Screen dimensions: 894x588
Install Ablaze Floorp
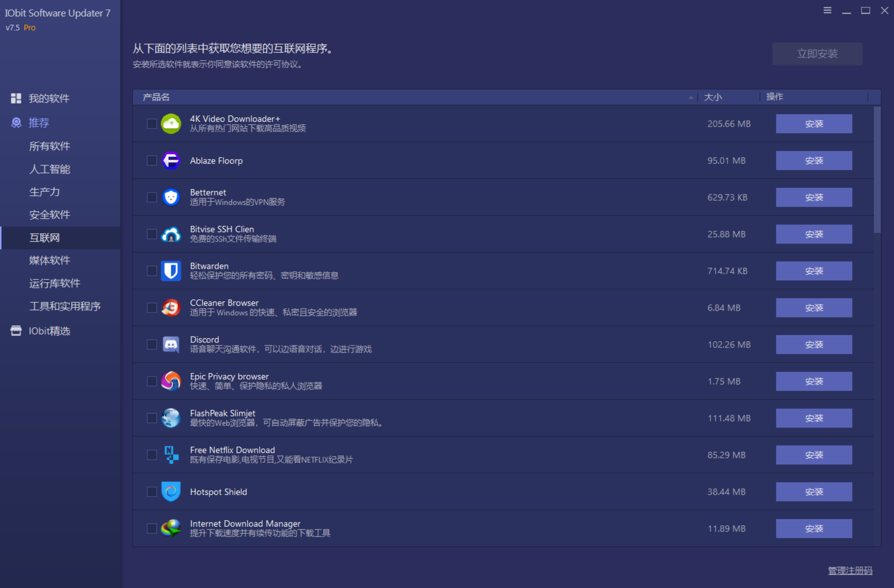tap(814, 160)
